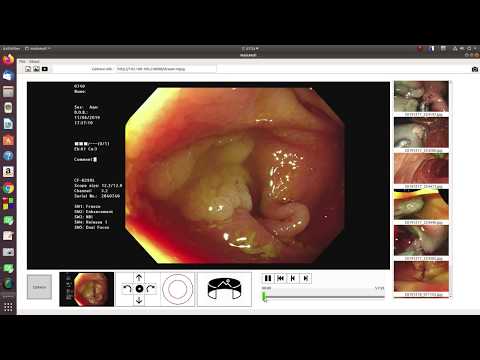Open Firefox from the Ubuntu dock
The width and height of the screenshot is (480, 360).
8,59
